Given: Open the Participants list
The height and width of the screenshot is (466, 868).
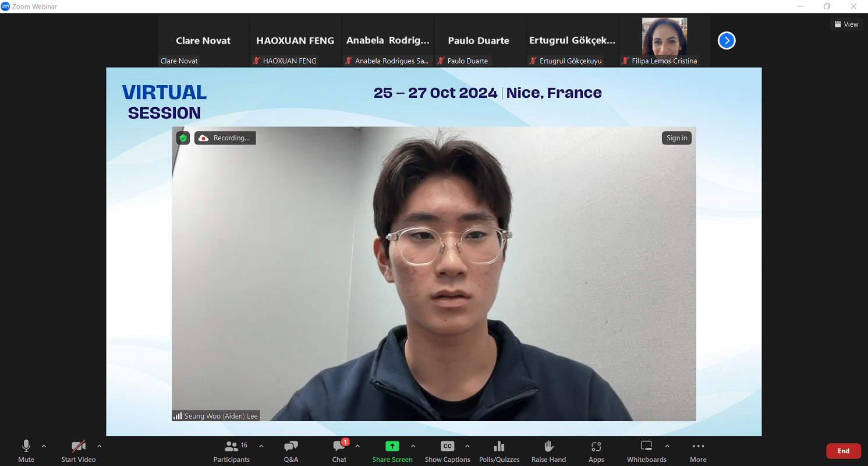Looking at the screenshot, I should (232, 451).
